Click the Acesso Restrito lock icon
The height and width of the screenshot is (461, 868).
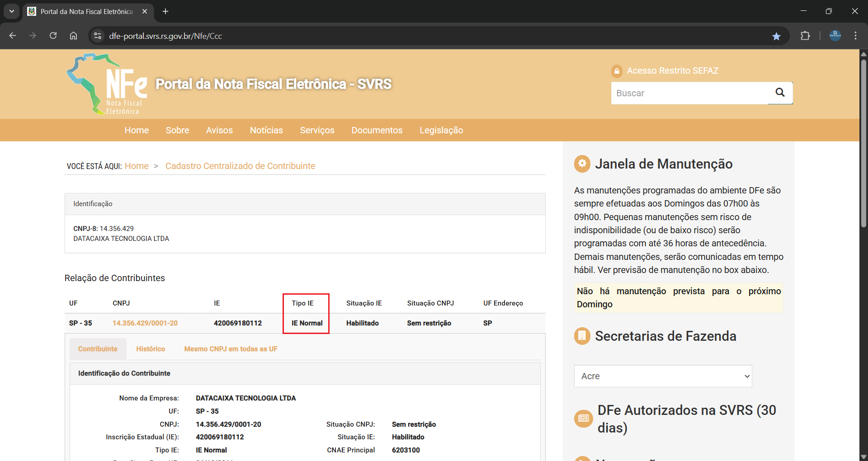click(617, 71)
